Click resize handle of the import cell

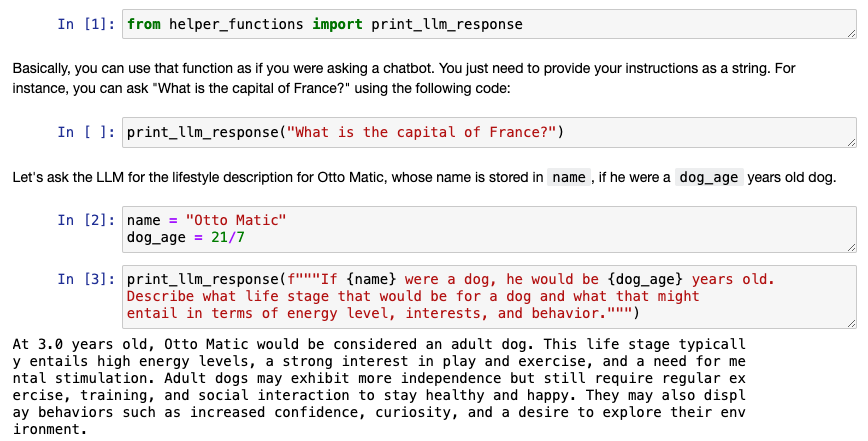(x=851, y=34)
